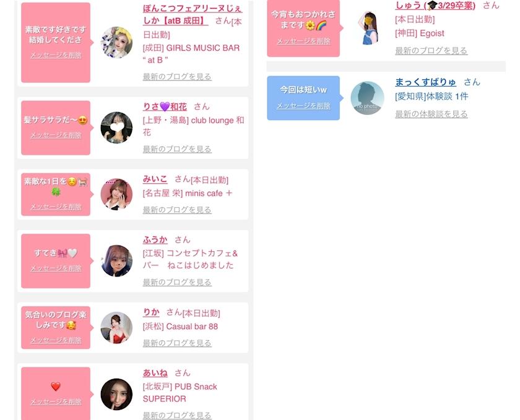
Task: Open the まっくすばりゅ user name link
Action: coord(425,82)
